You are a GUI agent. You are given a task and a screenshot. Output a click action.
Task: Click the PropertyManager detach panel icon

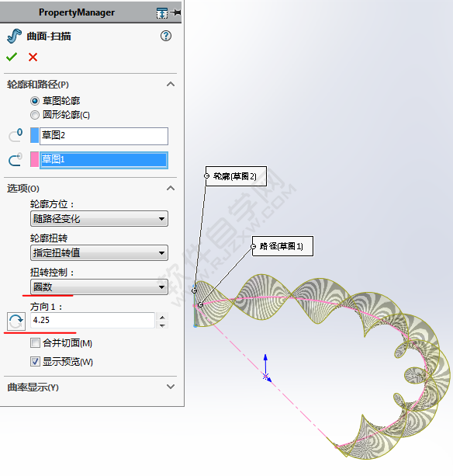162,13
